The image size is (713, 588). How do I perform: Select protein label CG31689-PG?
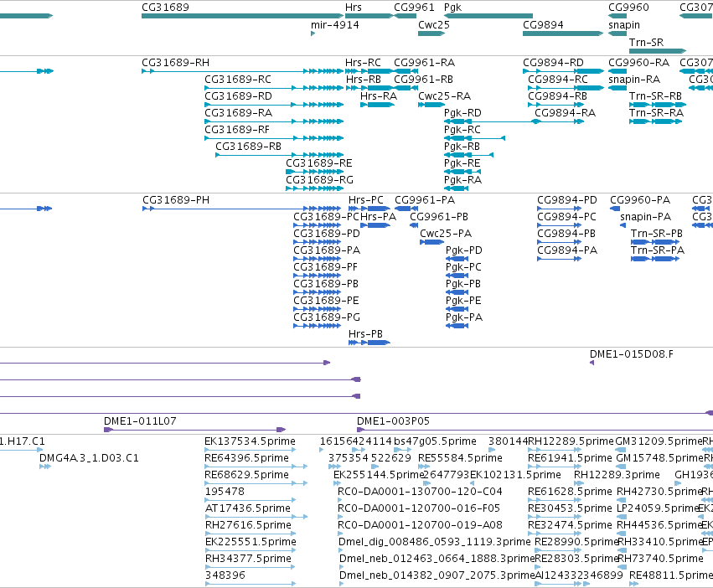click(327, 317)
